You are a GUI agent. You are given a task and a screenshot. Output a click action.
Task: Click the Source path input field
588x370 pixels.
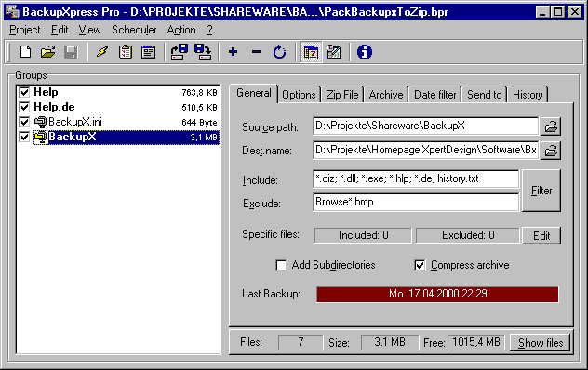pos(425,126)
